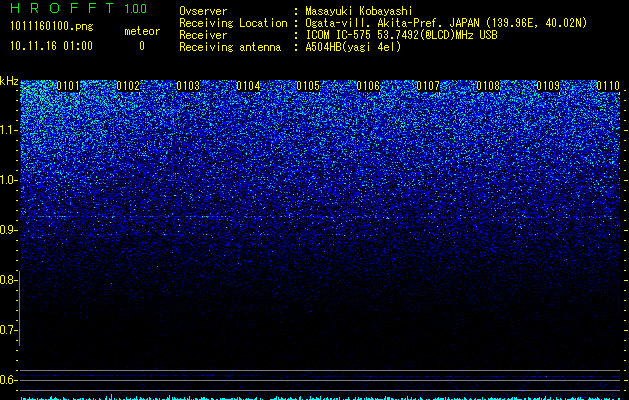Click the 0105 time marker
Image resolution: width=629 pixels, height=400 pixels.
coord(308,86)
